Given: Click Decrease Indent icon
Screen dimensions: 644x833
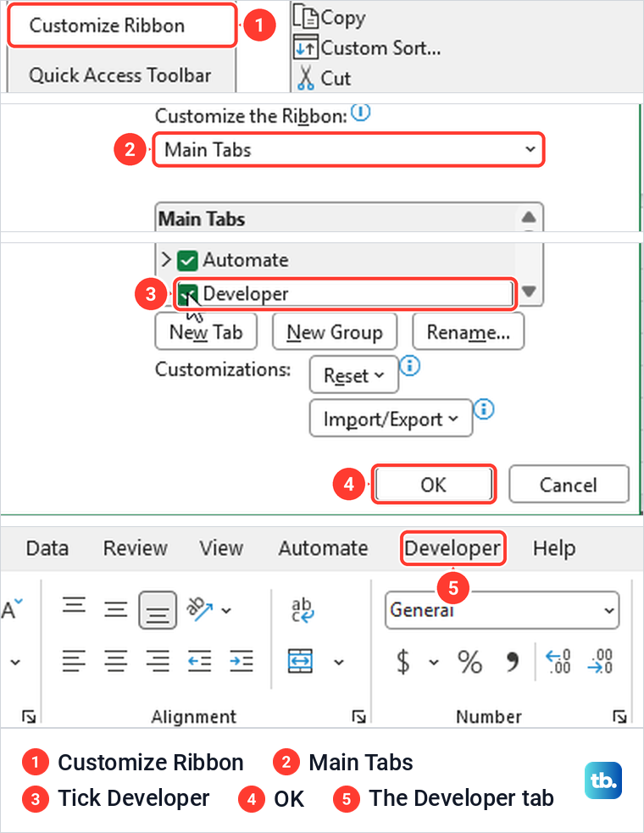Looking at the screenshot, I should (x=199, y=661).
